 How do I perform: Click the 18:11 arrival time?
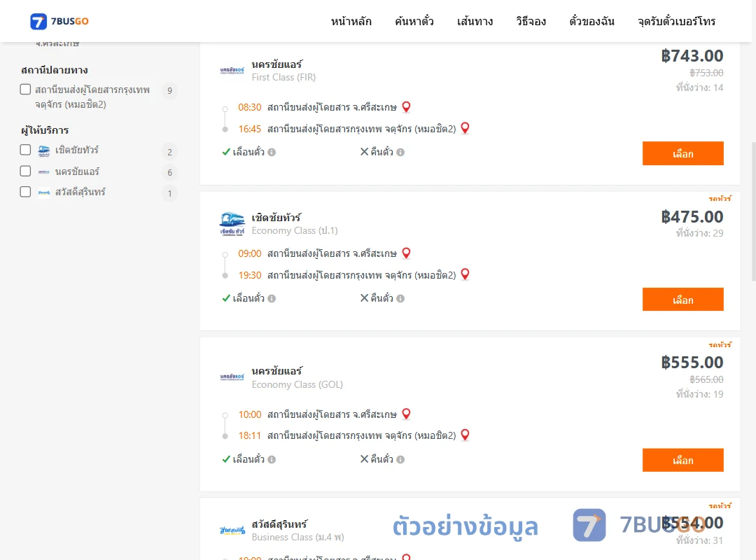(x=250, y=435)
